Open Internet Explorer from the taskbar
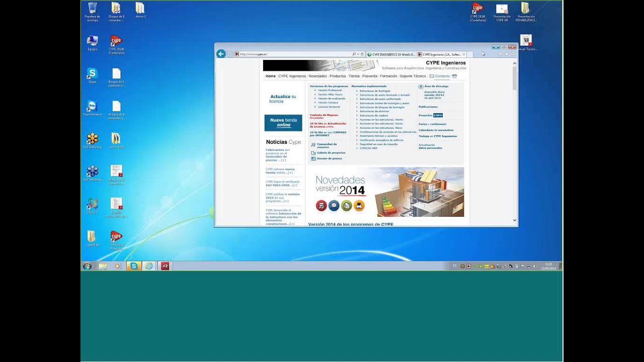The image size is (644, 362). pos(149,266)
